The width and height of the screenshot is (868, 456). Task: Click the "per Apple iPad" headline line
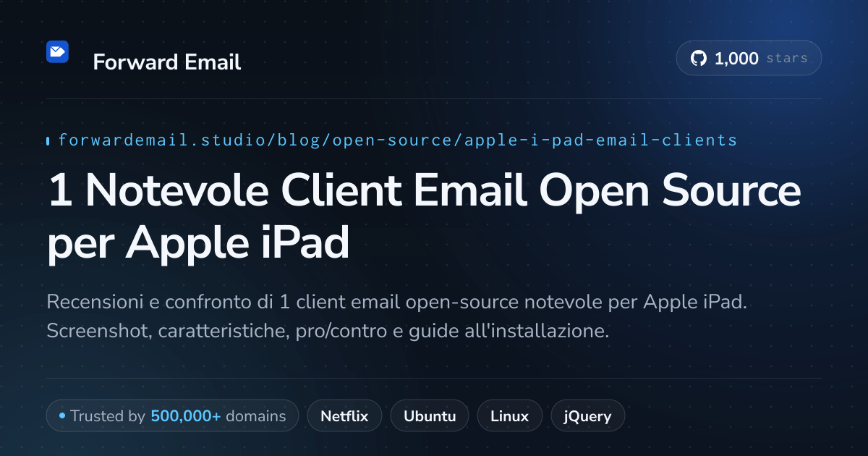pos(198,244)
